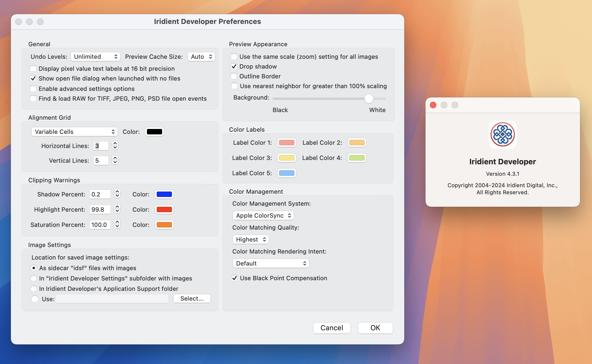Click the Vertical Lines stepper arrows
Viewport: 592px width, 364px height.
(x=115, y=160)
